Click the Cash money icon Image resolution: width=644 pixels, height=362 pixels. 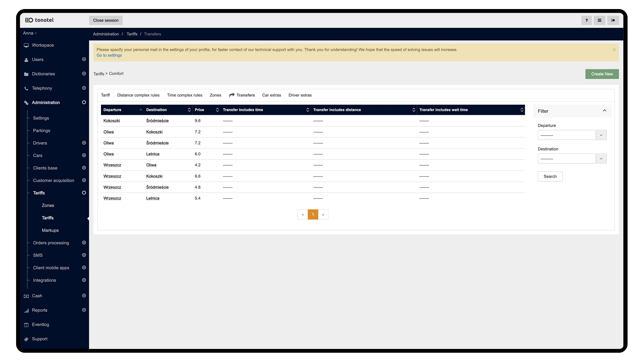(x=26, y=296)
